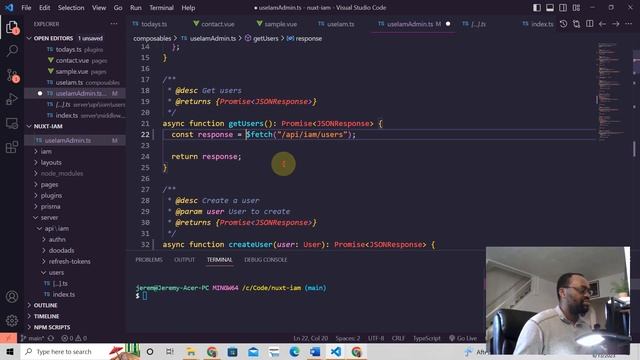Open the Output panel tab
This screenshot has width=640, height=360.
[184, 260]
